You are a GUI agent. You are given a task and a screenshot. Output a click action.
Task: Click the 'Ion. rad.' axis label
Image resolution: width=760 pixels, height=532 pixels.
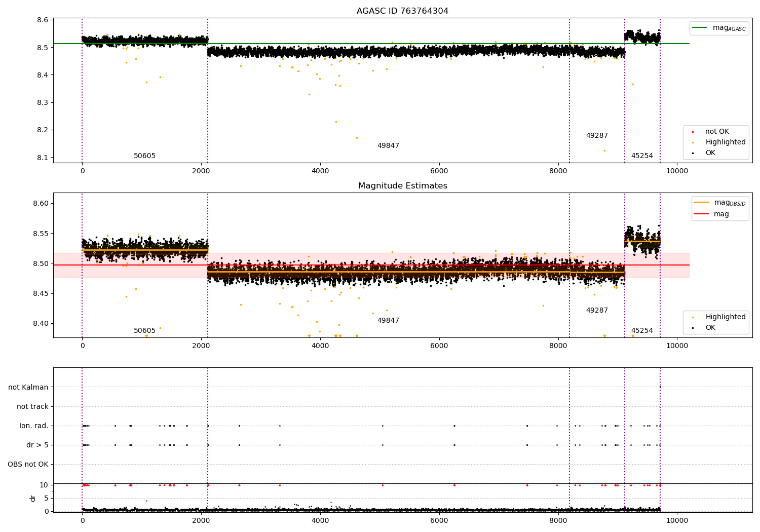coord(34,426)
